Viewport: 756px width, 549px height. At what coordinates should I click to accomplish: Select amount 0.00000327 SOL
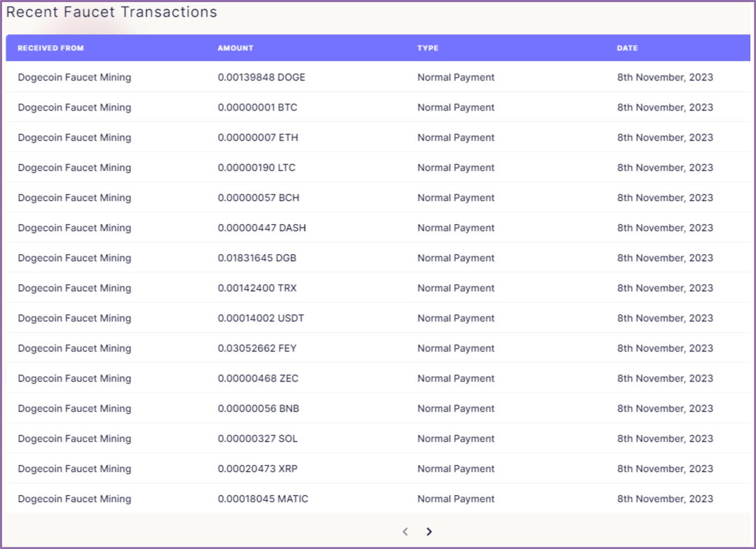click(257, 438)
